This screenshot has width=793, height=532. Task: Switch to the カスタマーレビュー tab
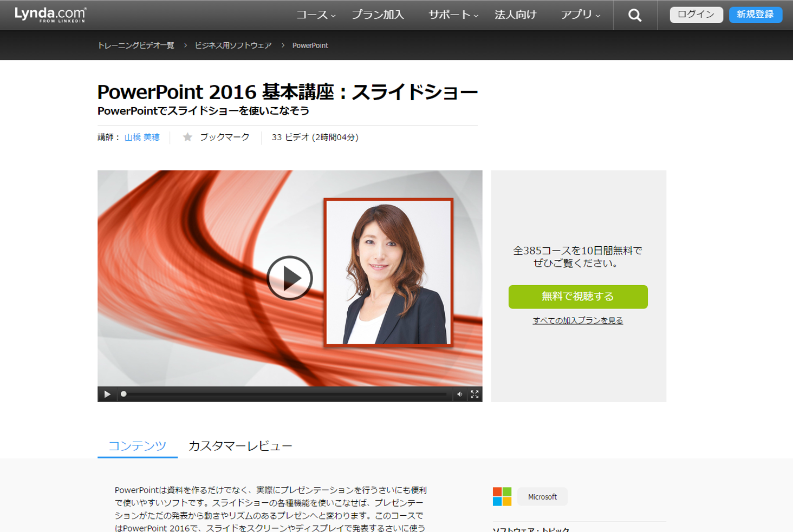click(240, 446)
